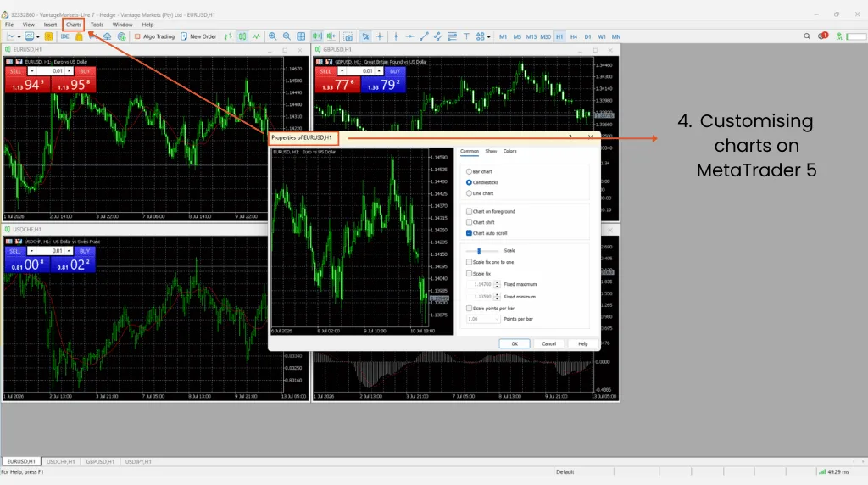Viewport: 868px width, 485px height.
Task: Click EURUSD SELL price 1.13 94
Action: coord(28,84)
